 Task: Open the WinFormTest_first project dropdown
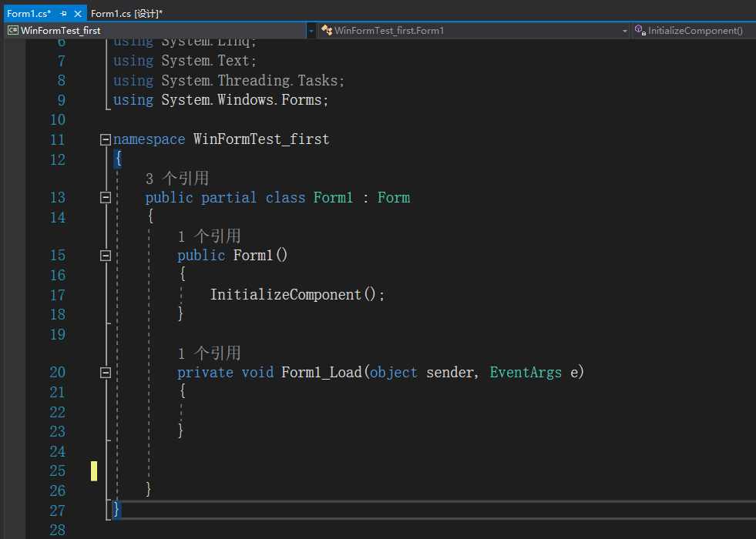coord(312,30)
